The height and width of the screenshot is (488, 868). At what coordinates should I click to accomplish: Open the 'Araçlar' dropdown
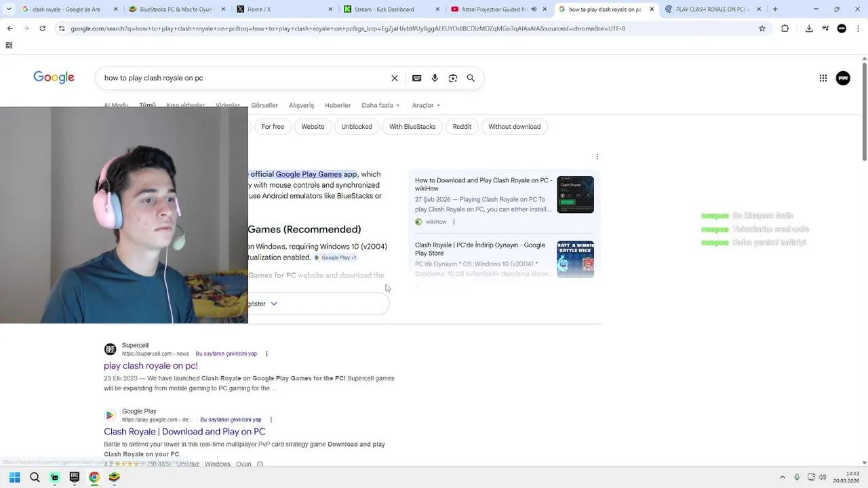coord(425,105)
